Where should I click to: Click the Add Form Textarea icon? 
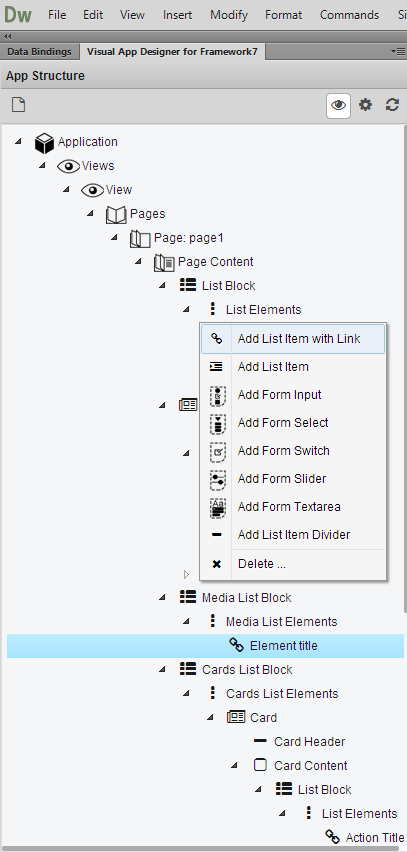217,507
